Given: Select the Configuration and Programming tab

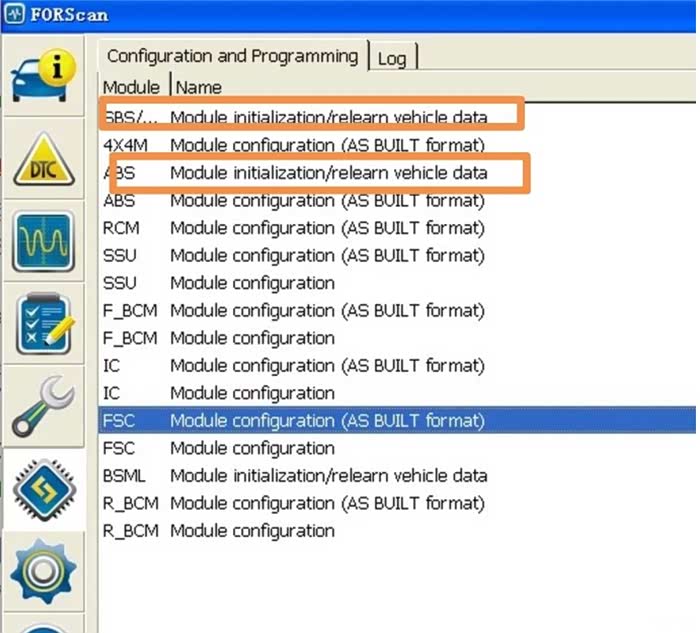Looking at the screenshot, I should coord(233,56).
